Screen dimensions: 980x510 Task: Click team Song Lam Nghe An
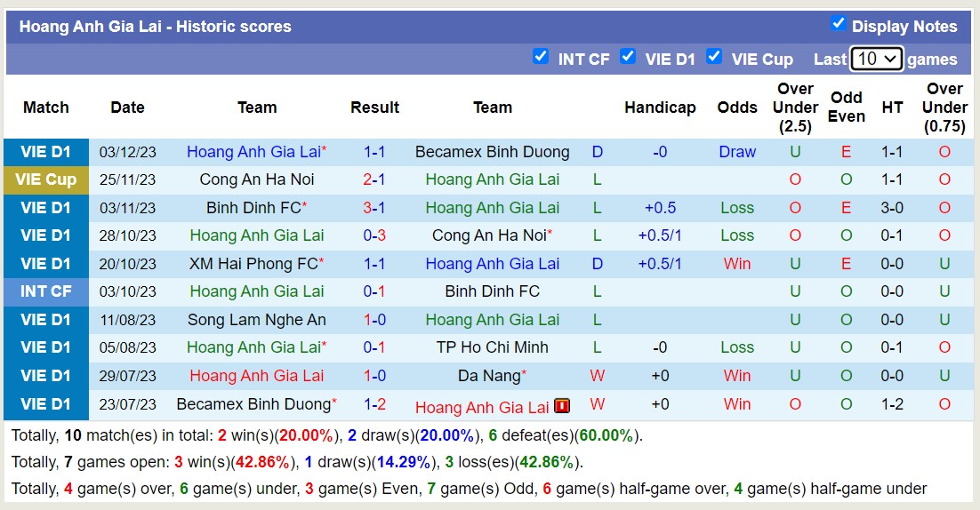[x=257, y=320]
